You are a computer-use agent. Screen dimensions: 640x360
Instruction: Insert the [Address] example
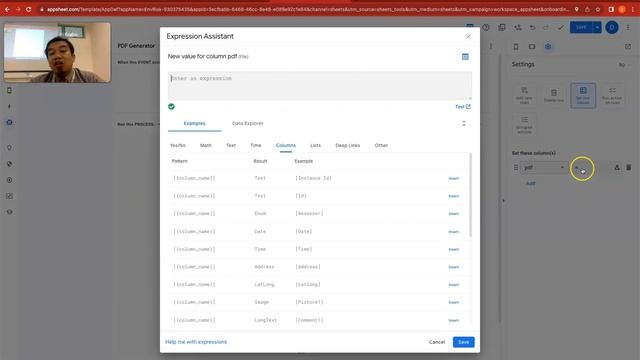[453, 267]
